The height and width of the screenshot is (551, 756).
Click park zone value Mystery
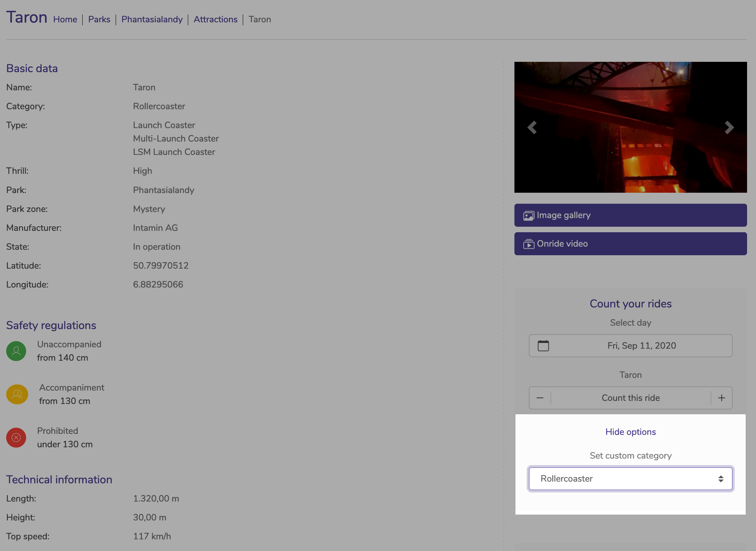pos(149,209)
